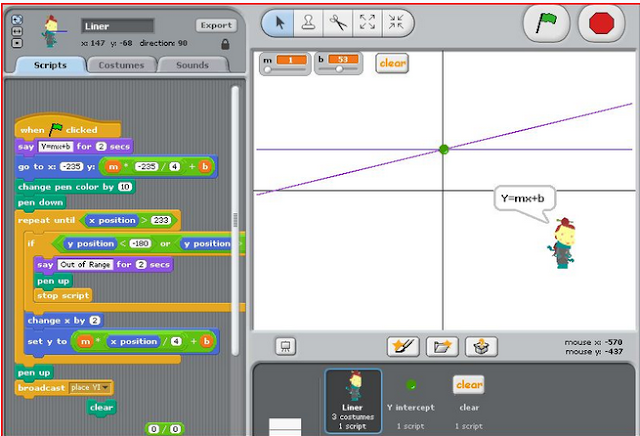The width and height of the screenshot is (640, 436).
Task: Click the Y=mx+b speech bubble
Action: point(524,199)
